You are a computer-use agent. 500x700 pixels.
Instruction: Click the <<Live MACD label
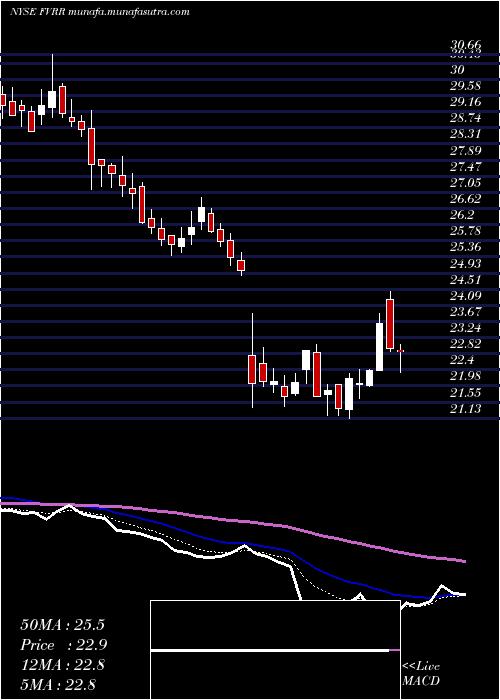(421, 674)
